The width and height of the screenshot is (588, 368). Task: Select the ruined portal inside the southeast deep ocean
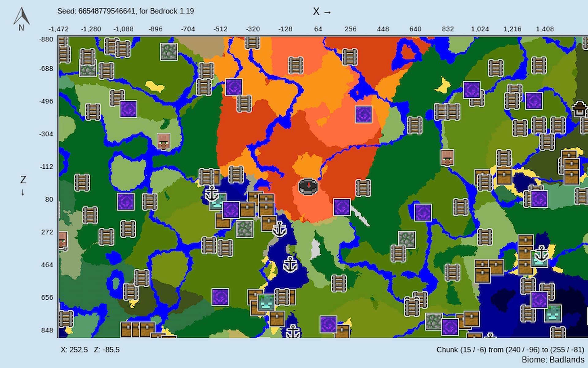(539, 300)
